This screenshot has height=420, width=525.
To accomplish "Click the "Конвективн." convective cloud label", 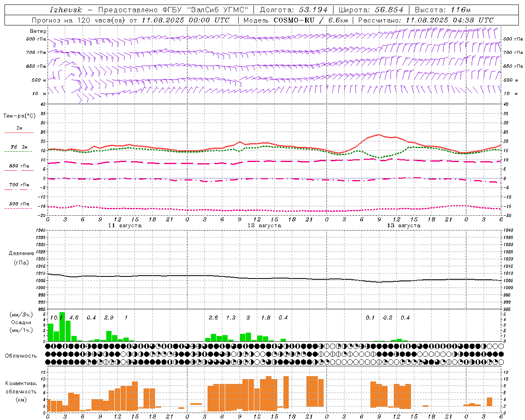I will pyautogui.click(x=21, y=383).
